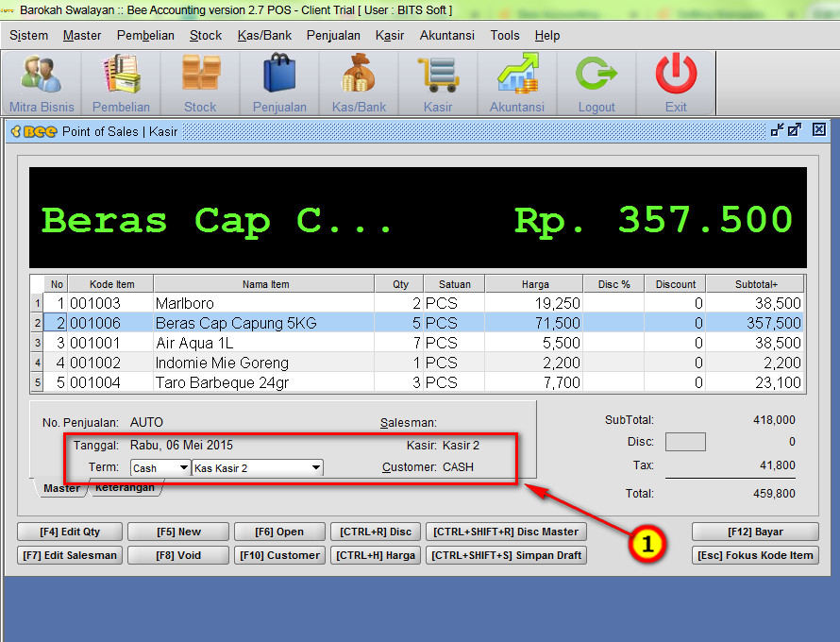Open the Stock toolbar icon
840x642 pixels.
[x=200, y=83]
